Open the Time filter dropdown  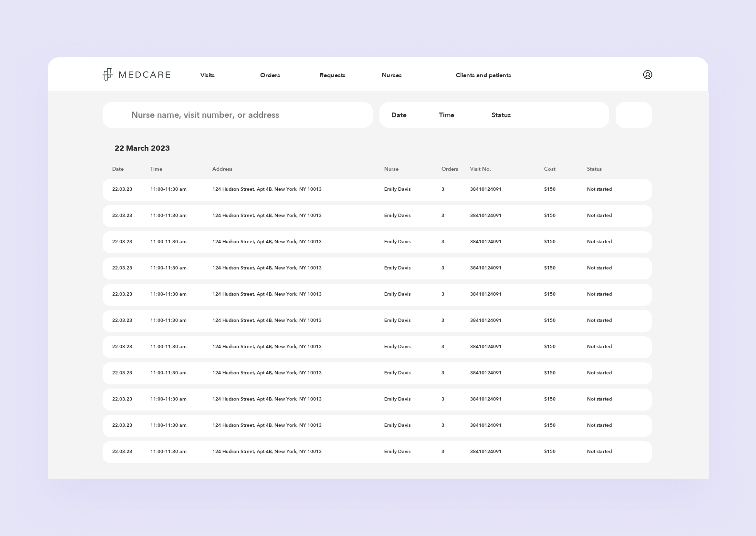point(447,115)
